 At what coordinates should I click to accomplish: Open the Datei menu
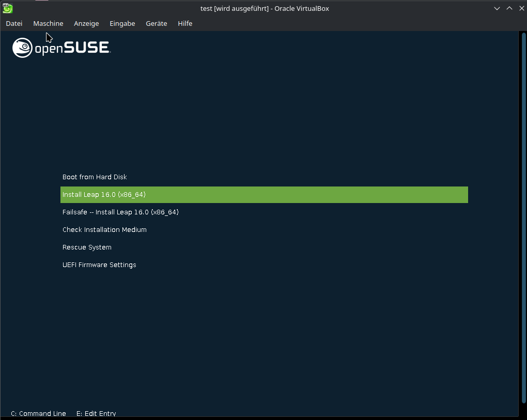(x=14, y=23)
